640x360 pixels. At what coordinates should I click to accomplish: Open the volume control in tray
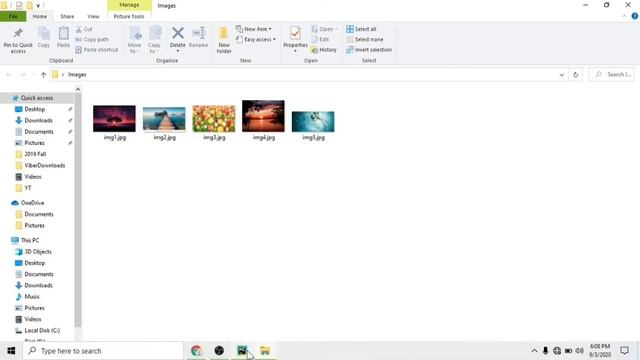tap(579, 351)
